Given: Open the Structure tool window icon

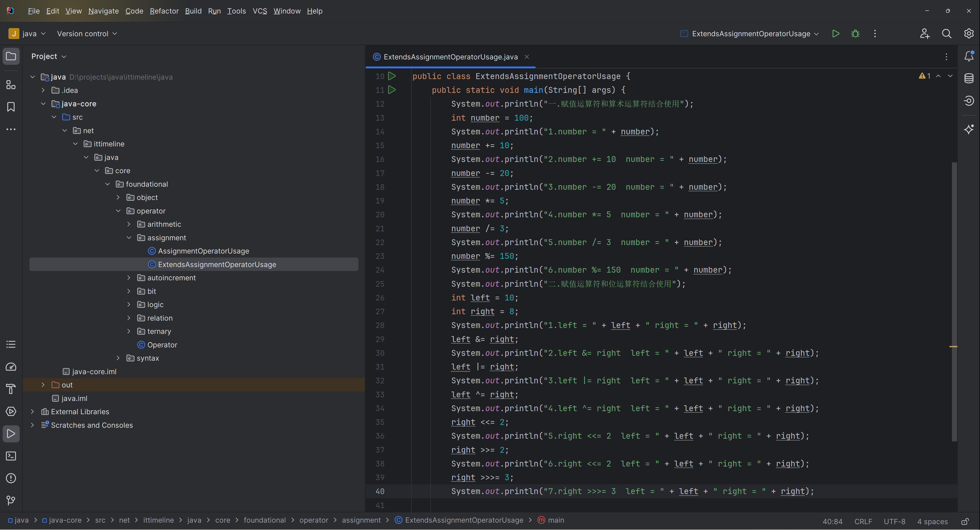Looking at the screenshot, I should tap(11, 84).
